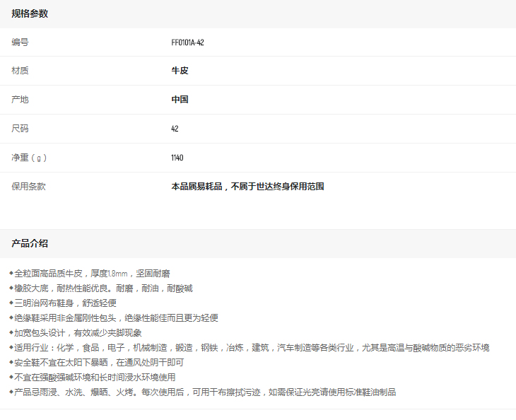Click the 保用条款 label

[29, 187]
